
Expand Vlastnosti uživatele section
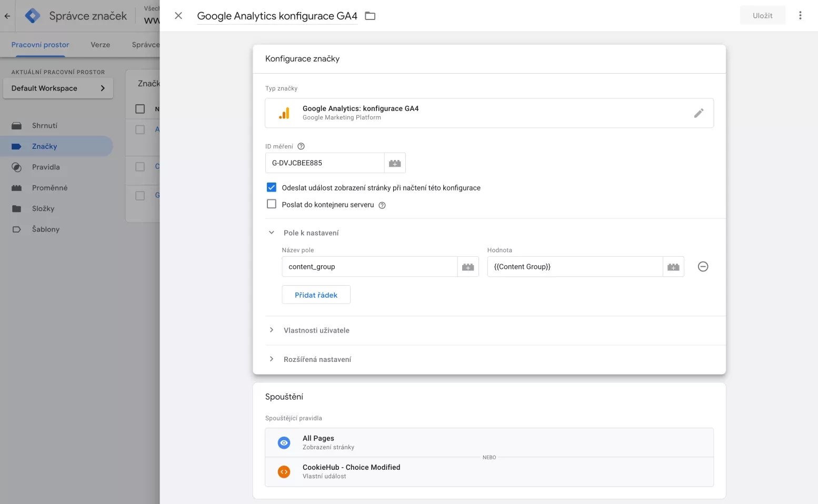pos(272,330)
